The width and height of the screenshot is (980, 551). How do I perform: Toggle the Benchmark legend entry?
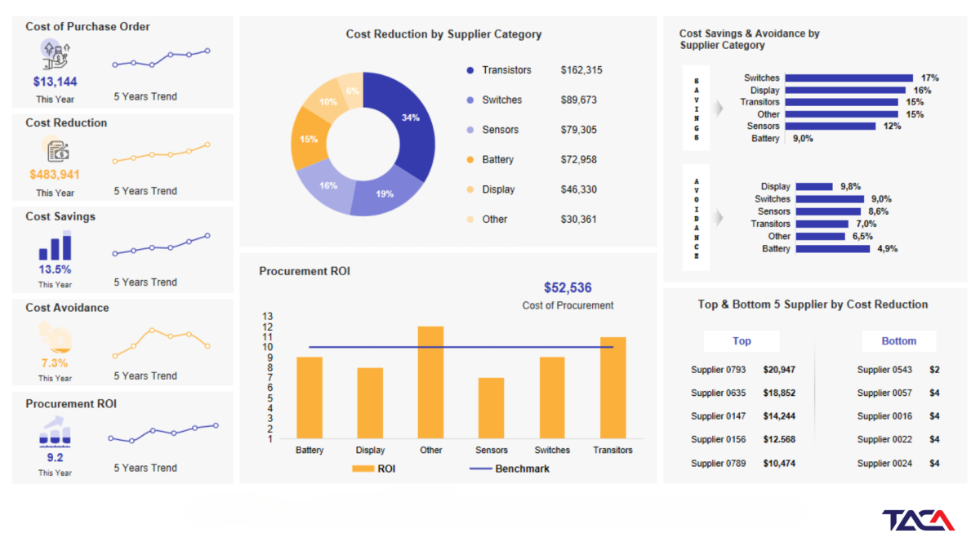(510, 469)
